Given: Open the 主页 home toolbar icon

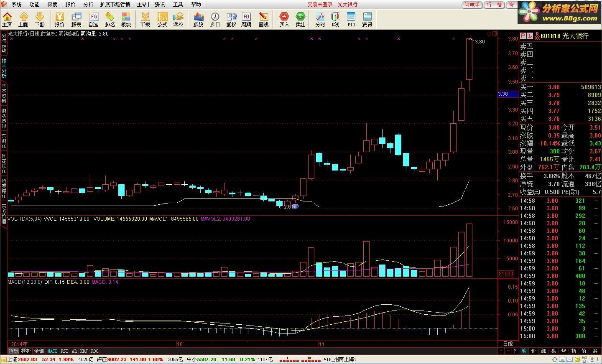Looking at the screenshot, I should pyautogui.click(x=7, y=19).
